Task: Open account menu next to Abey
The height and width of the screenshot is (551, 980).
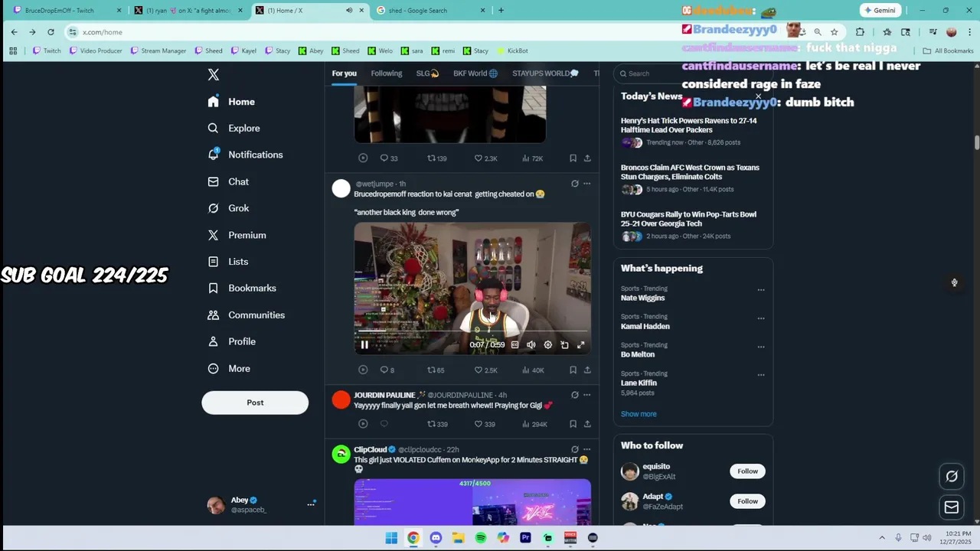Action: pyautogui.click(x=311, y=504)
